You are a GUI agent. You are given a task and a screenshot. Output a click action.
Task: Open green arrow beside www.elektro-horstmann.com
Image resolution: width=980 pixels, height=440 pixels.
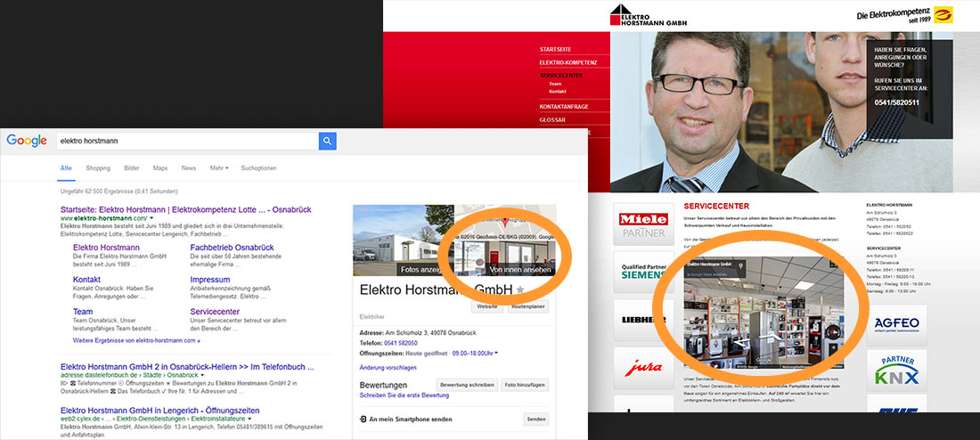click(x=153, y=219)
